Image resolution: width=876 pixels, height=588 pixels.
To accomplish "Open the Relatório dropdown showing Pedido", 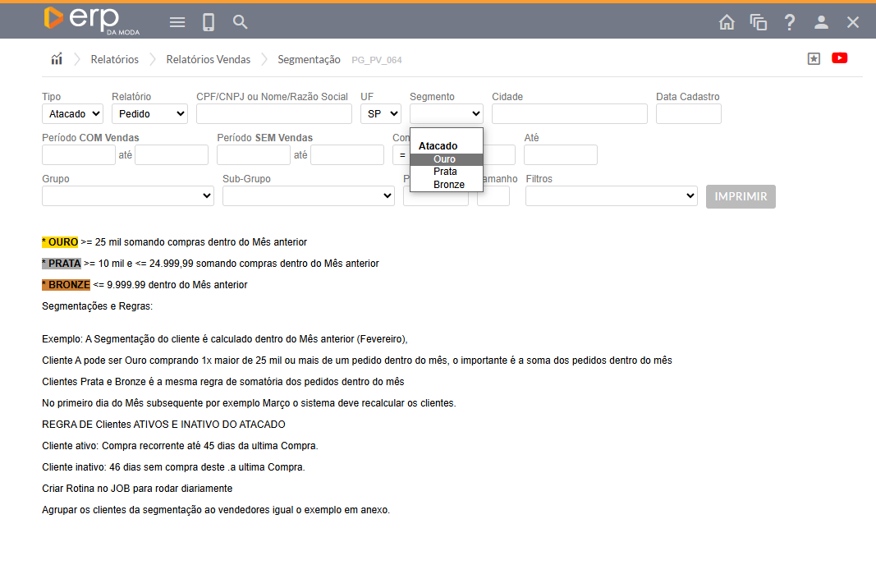I will 149,114.
